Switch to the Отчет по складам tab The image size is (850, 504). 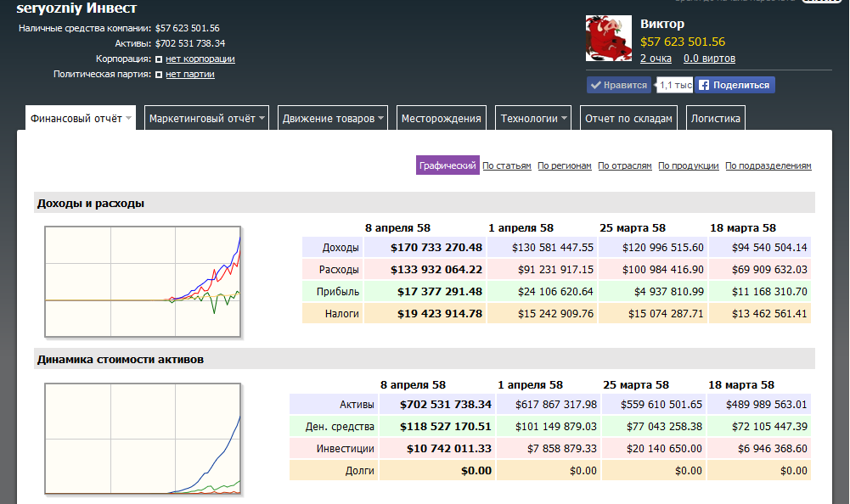pyautogui.click(x=629, y=119)
